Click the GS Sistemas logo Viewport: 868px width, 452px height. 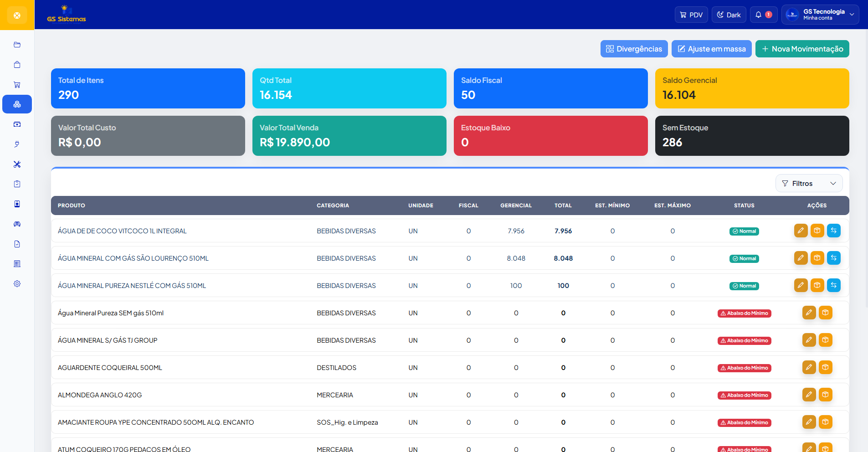pyautogui.click(x=67, y=14)
